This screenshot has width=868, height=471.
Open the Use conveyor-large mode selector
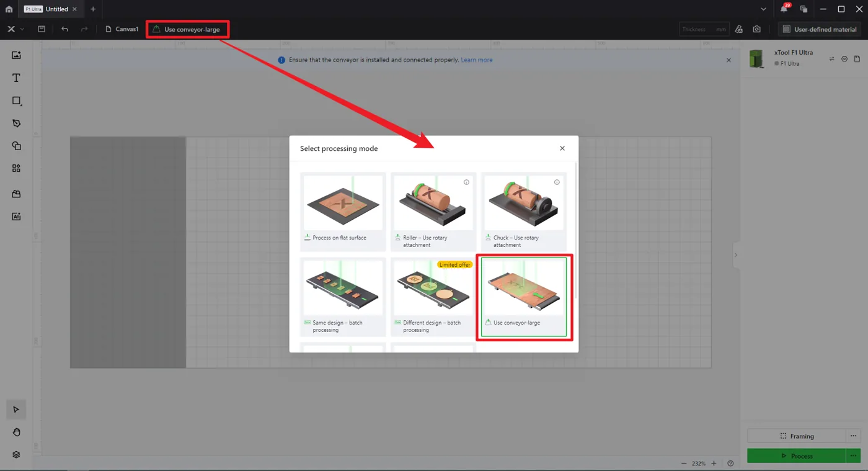[187, 29]
